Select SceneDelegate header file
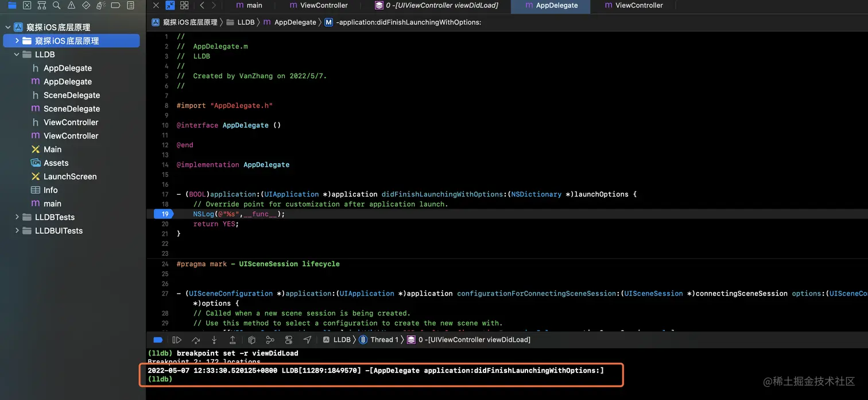Screen dimensions: 868x400 tap(71, 95)
